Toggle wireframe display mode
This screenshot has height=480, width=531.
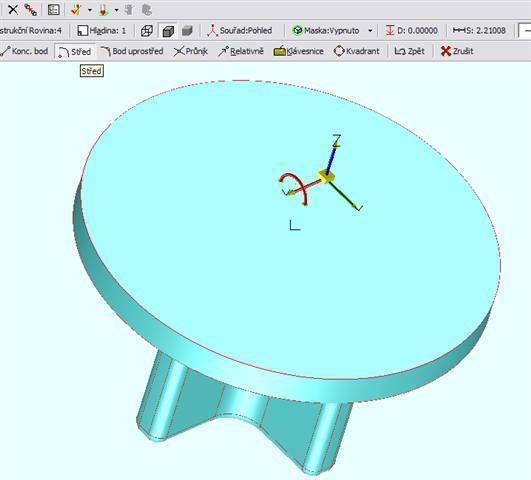tap(147, 31)
